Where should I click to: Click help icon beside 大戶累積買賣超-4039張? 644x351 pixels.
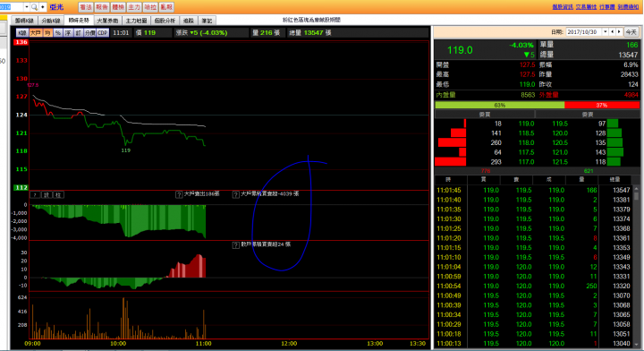click(236, 195)
